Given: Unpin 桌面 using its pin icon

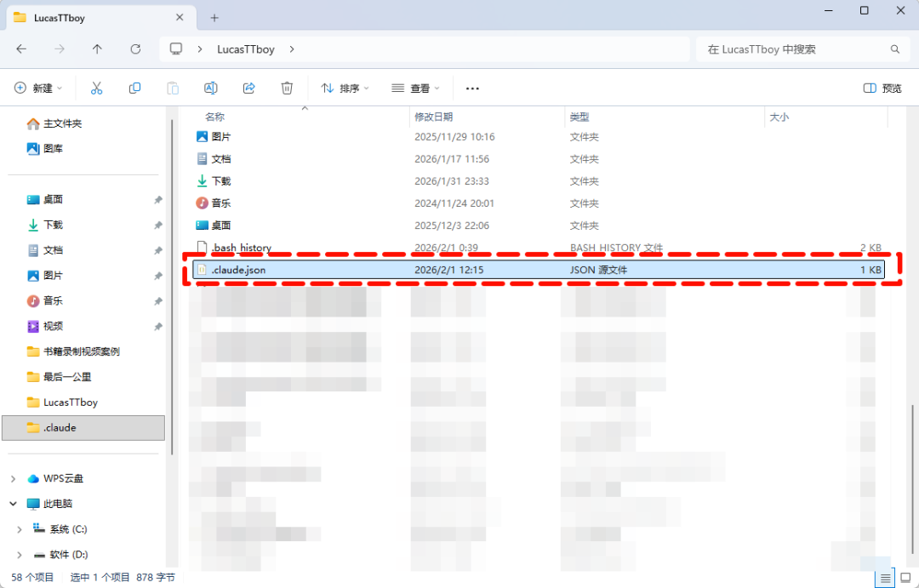Looking at the screenshot, I should (157, 200).
